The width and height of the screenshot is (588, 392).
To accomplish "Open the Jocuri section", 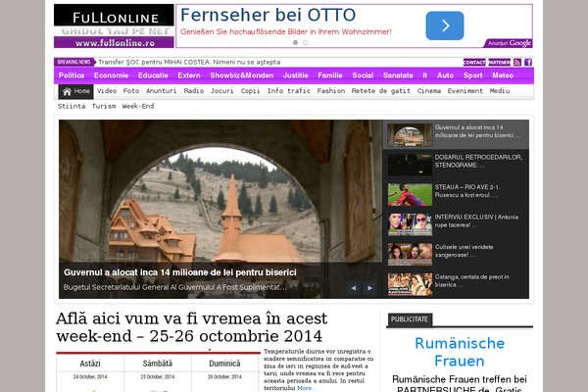I will (x=222, y=91).
